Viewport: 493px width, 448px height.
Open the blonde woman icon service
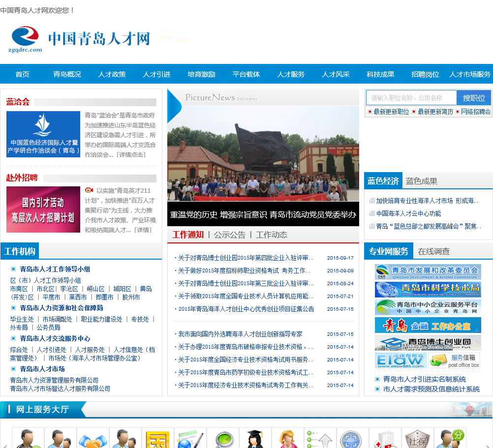coord(288,439)
